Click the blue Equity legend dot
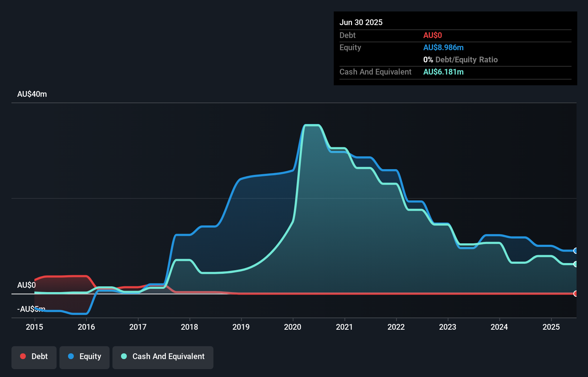 (x=72, y=356)
